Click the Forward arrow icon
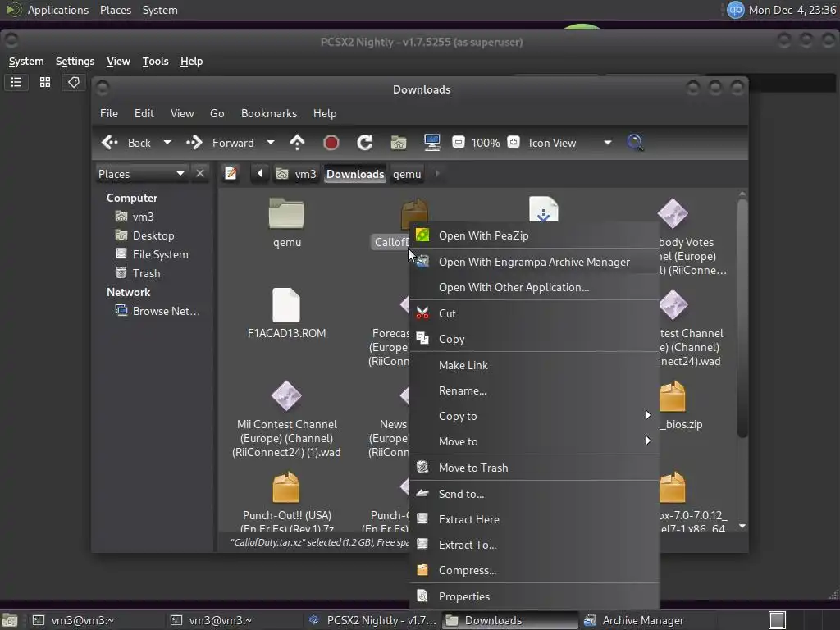Image resolution: width=840 pixels, height=630 pixels. click(194, 143)
